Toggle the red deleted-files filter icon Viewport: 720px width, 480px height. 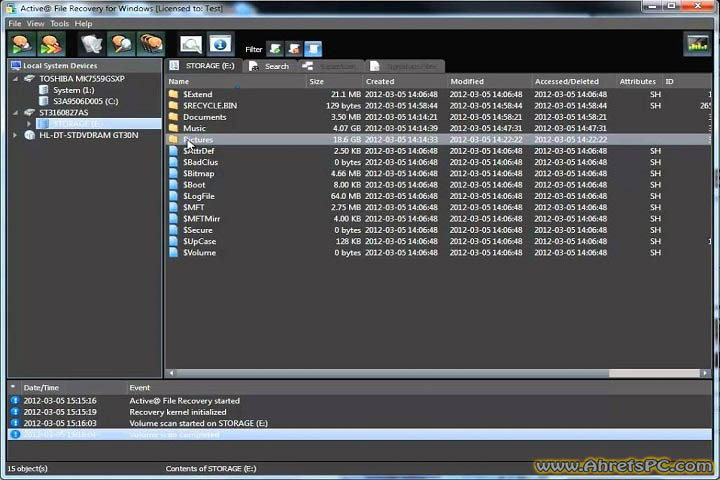point(294,49)
